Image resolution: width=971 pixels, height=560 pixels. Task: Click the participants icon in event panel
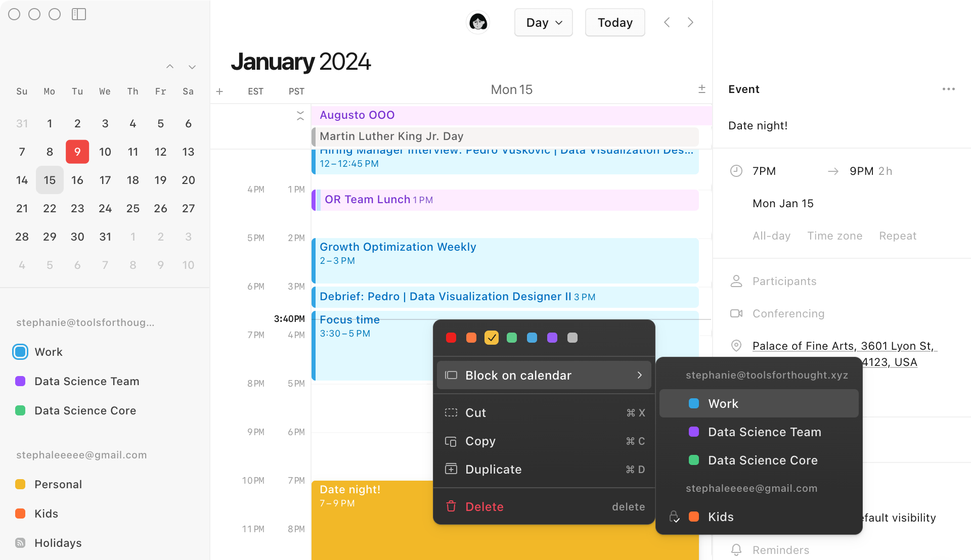click(736, 280)
